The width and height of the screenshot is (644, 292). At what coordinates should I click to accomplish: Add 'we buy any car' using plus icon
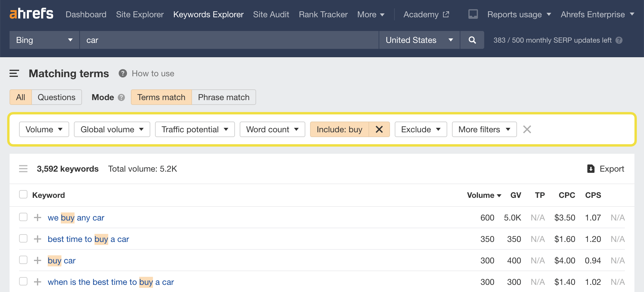click(38, 218)
